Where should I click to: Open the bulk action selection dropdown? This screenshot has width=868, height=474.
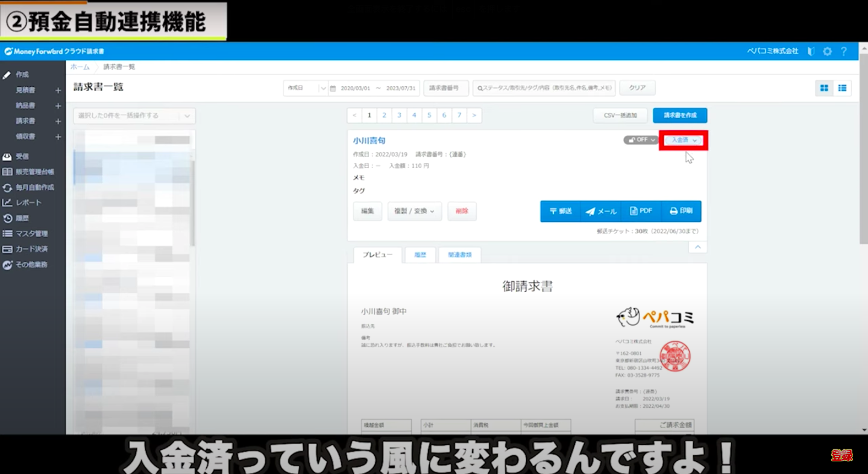134,116
